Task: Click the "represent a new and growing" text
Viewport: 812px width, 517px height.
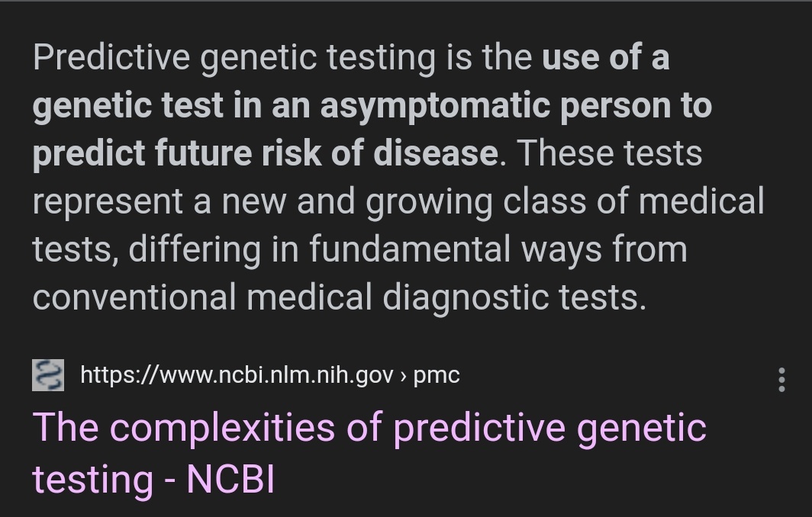Action: tap(262, 202)
